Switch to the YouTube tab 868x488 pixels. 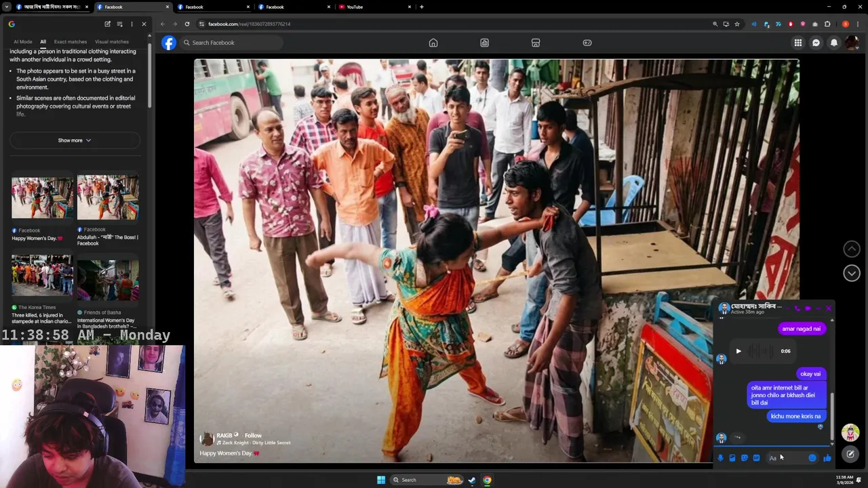(x=374, y=7)
